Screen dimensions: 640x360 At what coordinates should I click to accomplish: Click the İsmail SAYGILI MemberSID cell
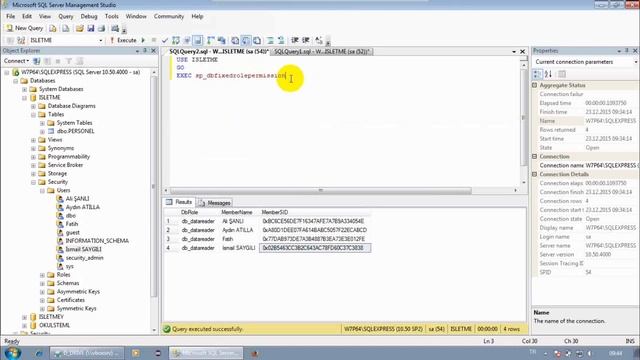[315, 248]
